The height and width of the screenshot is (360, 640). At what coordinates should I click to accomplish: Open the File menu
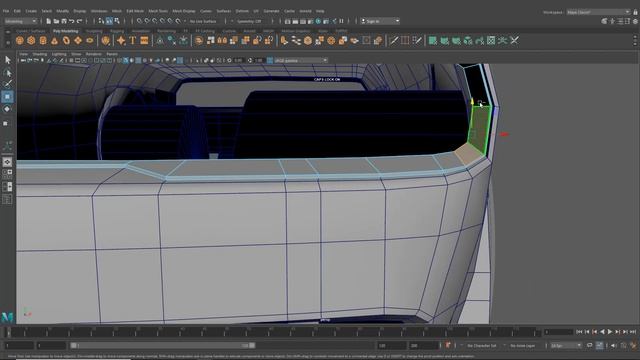pyautogui.click(x=6, y=11)
